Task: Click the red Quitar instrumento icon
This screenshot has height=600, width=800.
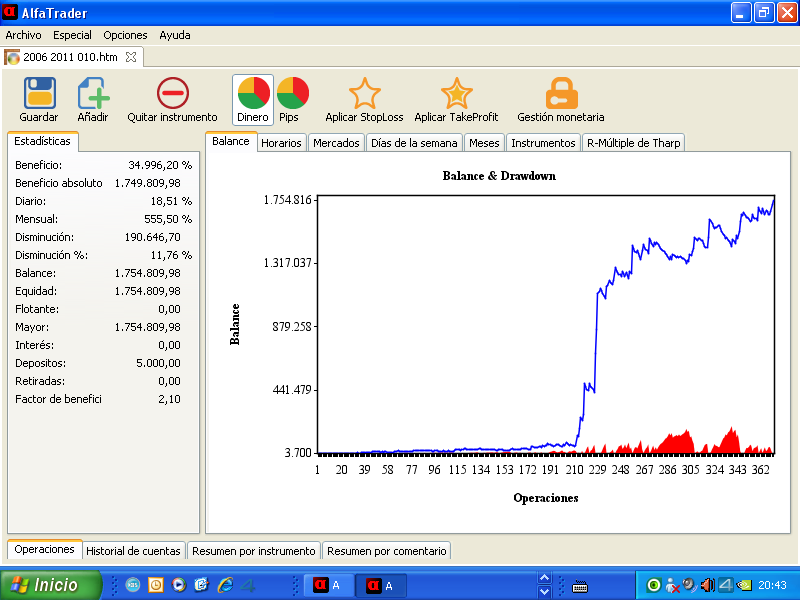Action: point(172,94)
